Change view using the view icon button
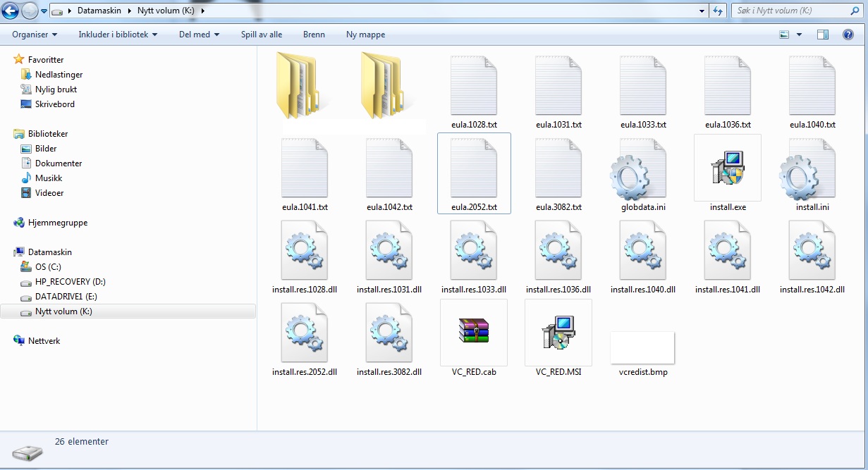Viewport: 868px width, 470px height. (x=785, y=35)
